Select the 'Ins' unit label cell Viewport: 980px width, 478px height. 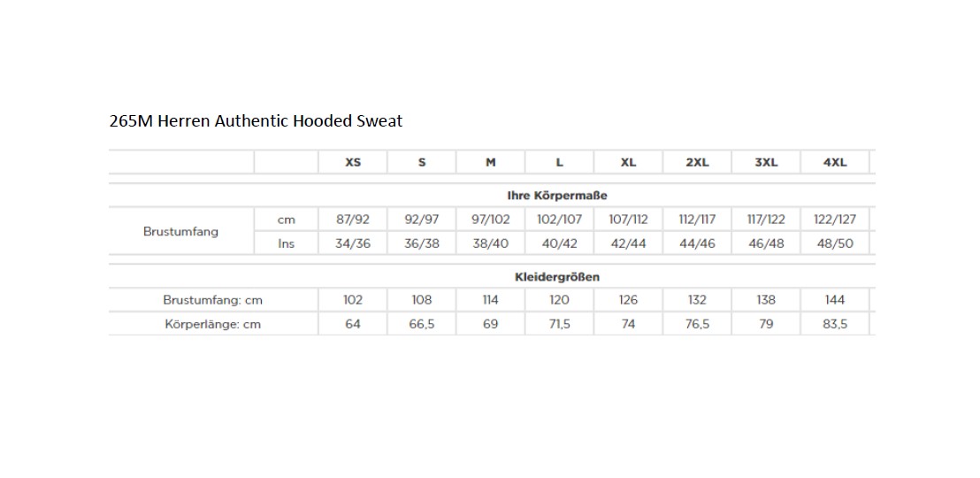coord(286,243)
